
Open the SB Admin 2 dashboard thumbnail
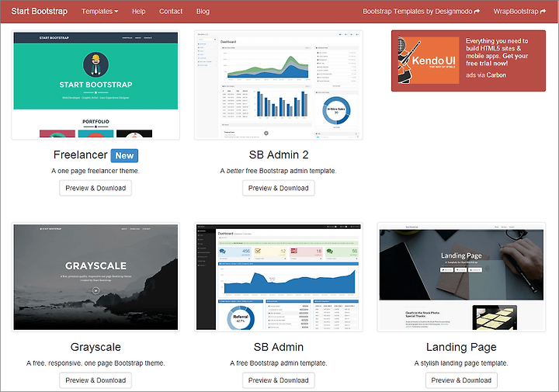279,85
